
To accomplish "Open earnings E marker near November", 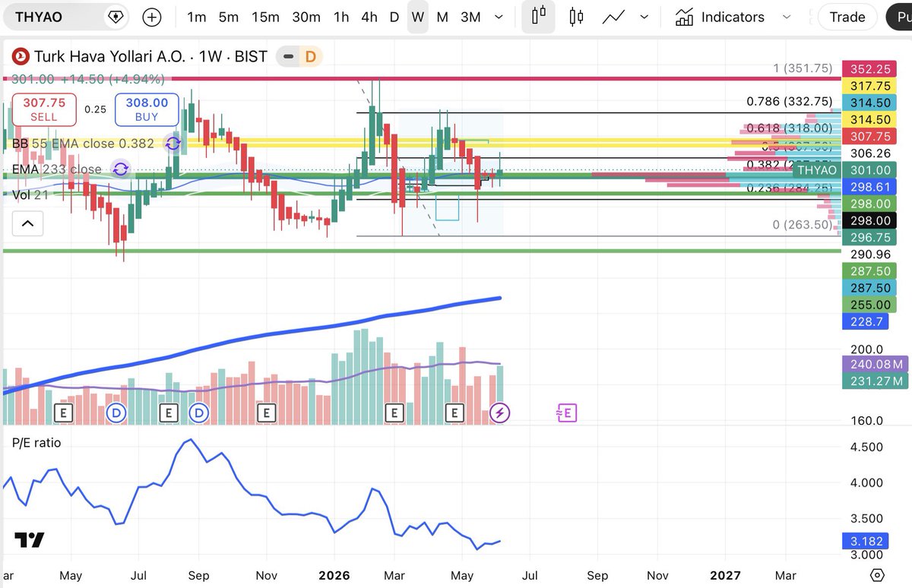I will tap(265, 413).
